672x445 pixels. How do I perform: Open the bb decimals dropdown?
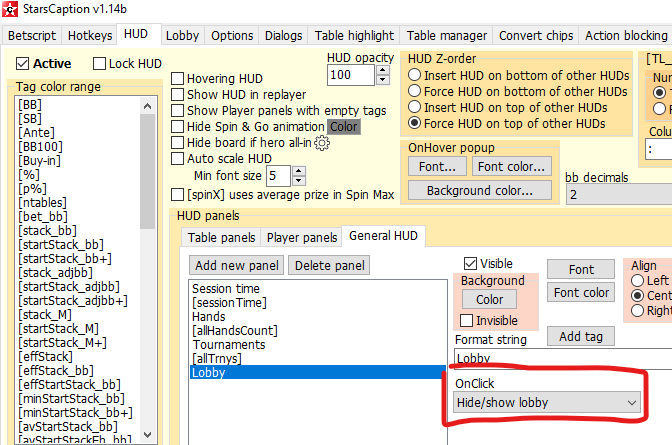pos(619,195)
